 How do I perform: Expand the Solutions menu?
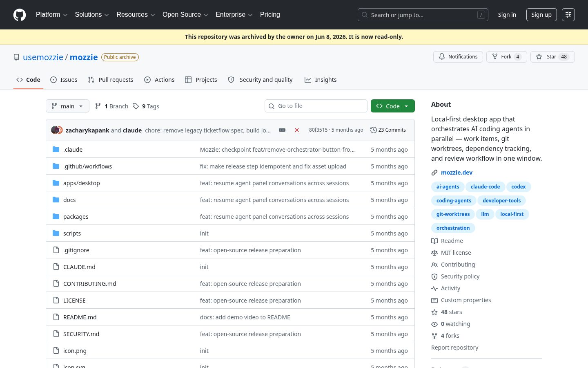[x=92, y=15]
